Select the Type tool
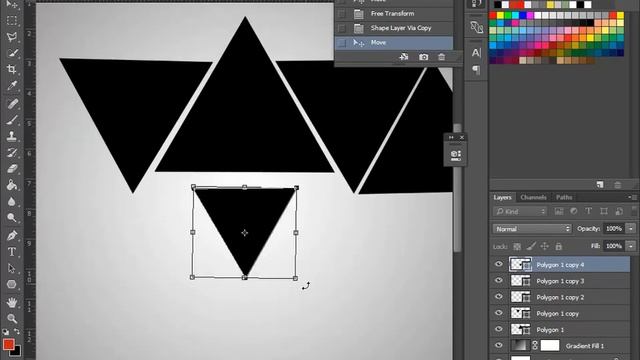Screen dimensions: 640x360 pos(11,252)
